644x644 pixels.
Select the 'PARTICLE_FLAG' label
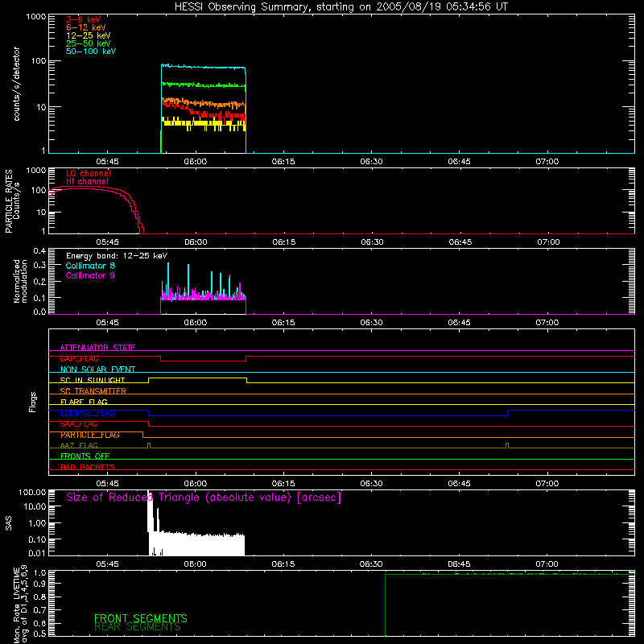point(90,435)
